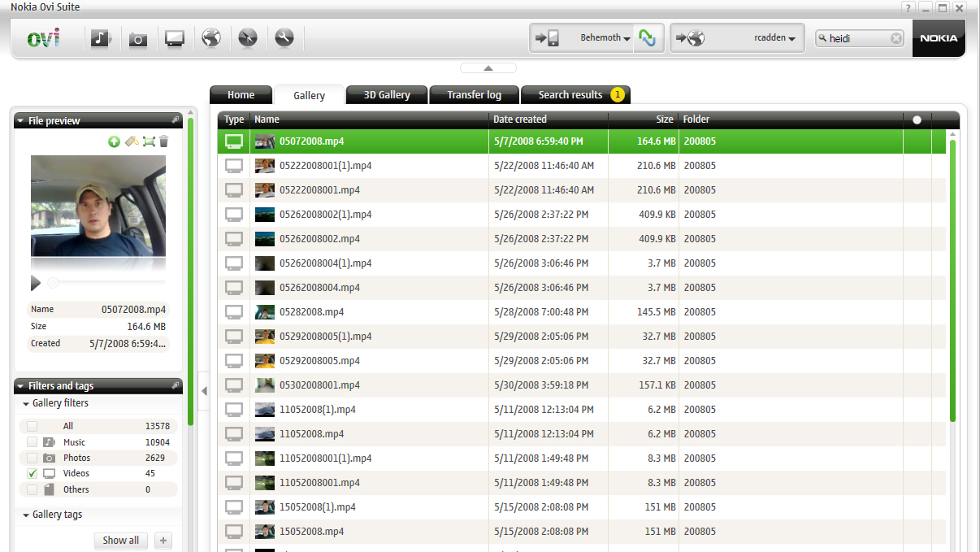
Task: Click the plus button to add gallery tag
Action: [163, 541]
